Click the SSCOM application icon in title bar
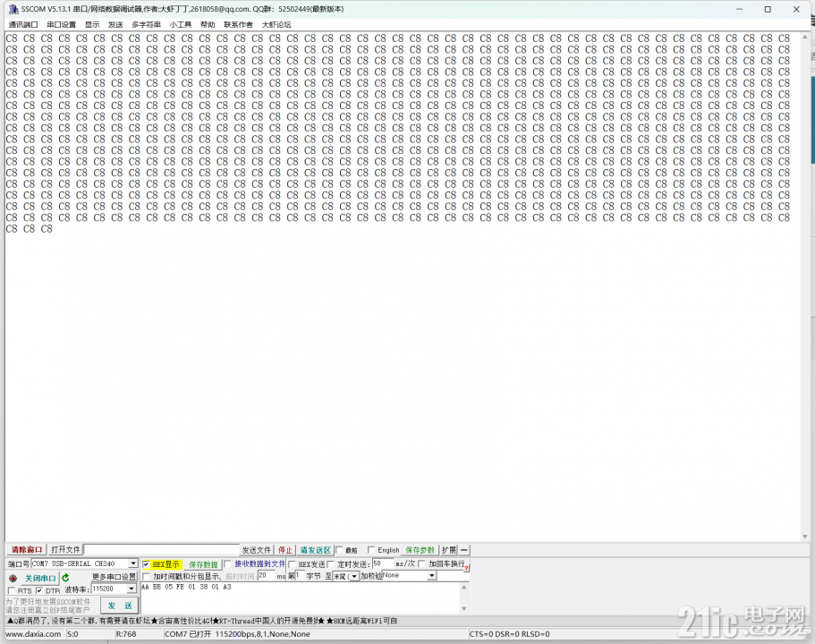The width and height of the screenshot is (815, 644). (13, 9)
